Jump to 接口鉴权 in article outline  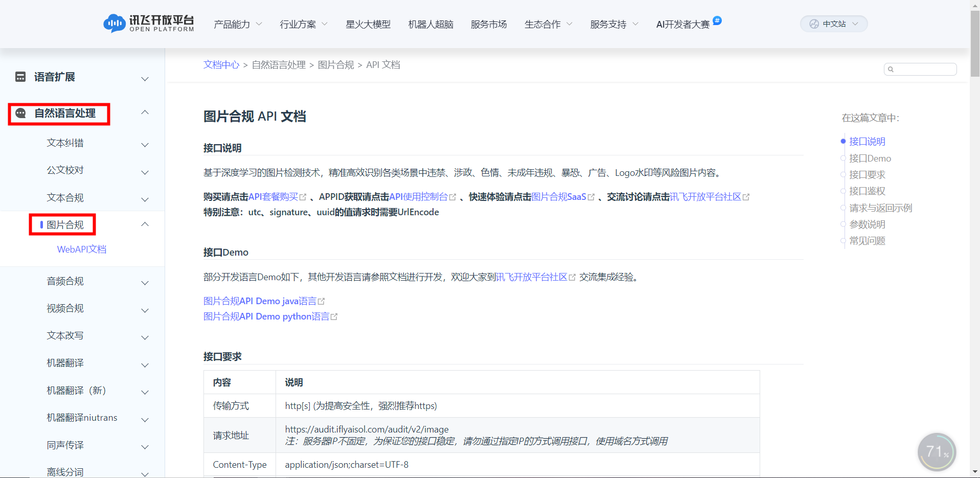coord(867,191)
